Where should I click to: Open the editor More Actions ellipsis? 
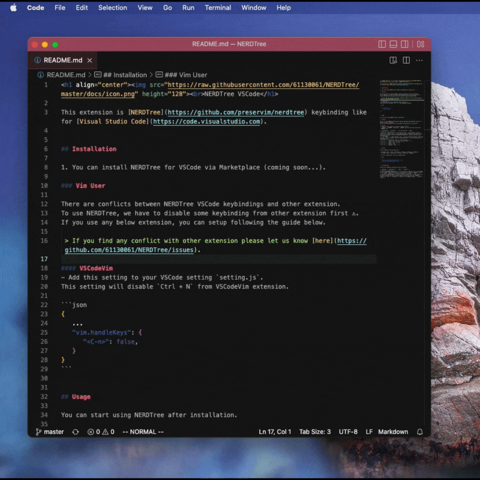pyautogui.click(x=419, y=60)
